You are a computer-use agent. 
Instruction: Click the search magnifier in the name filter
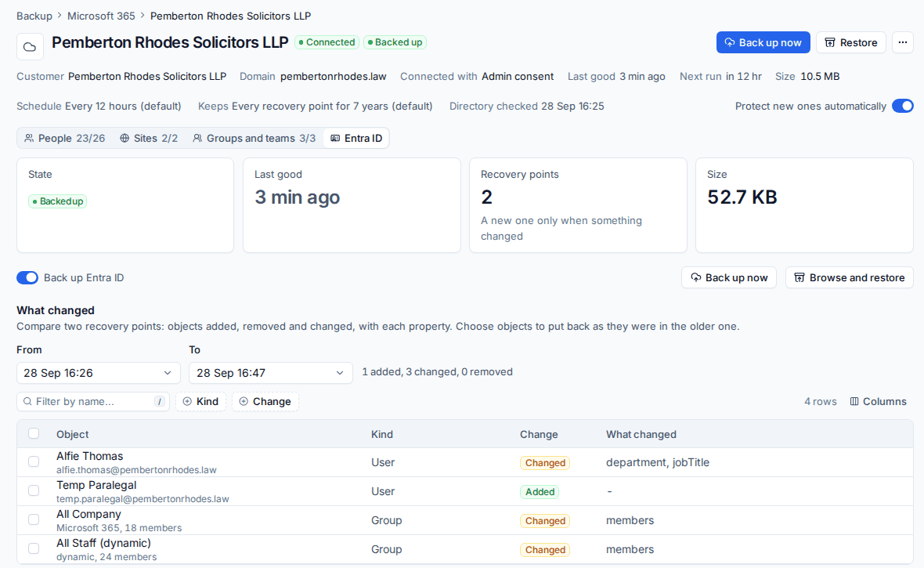27,402
